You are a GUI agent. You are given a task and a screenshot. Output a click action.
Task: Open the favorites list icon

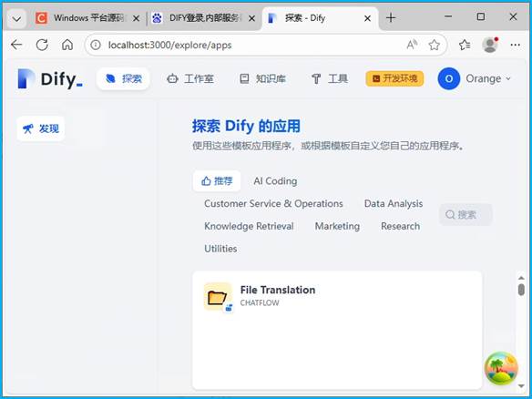465,45
